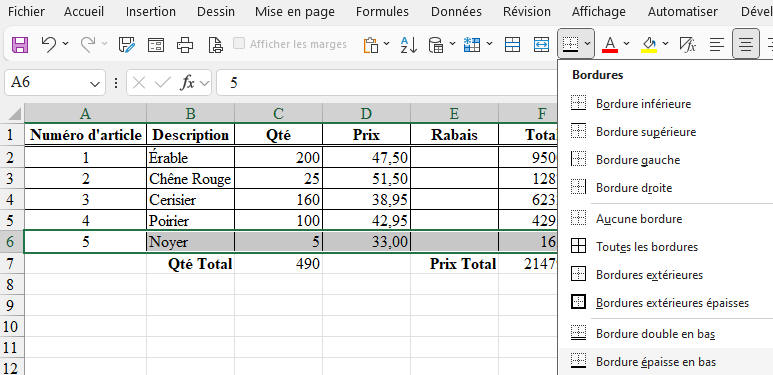Viewport: 773px width, 375px height.
Task: Open the Automatiser tab
Action: click(683, 12)
